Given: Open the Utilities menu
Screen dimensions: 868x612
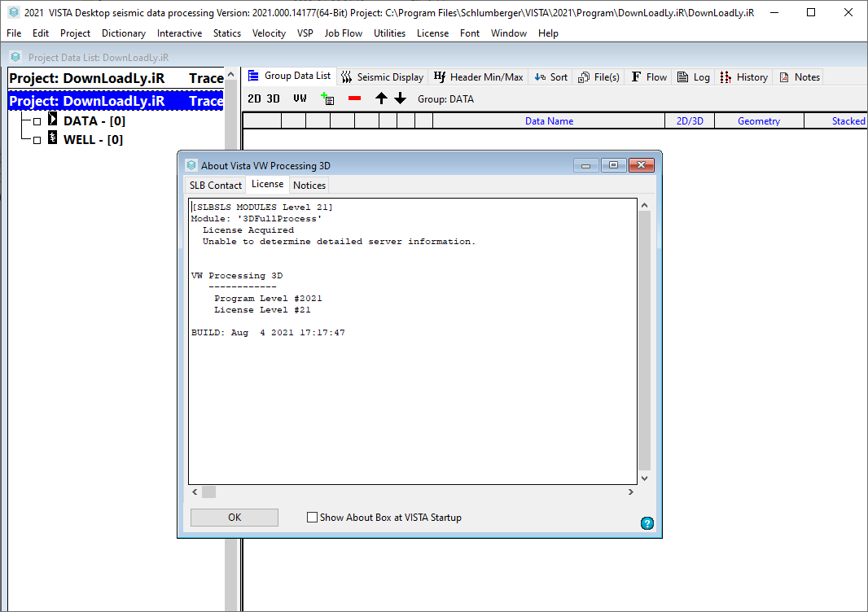Looking at the screenshot, I should pyautogui.click(x=389, y=33).
